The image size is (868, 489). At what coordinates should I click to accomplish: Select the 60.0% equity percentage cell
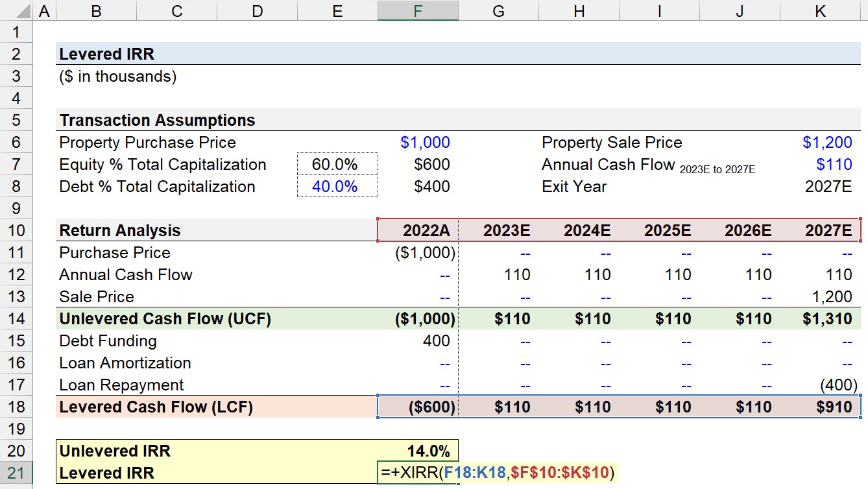337,164
